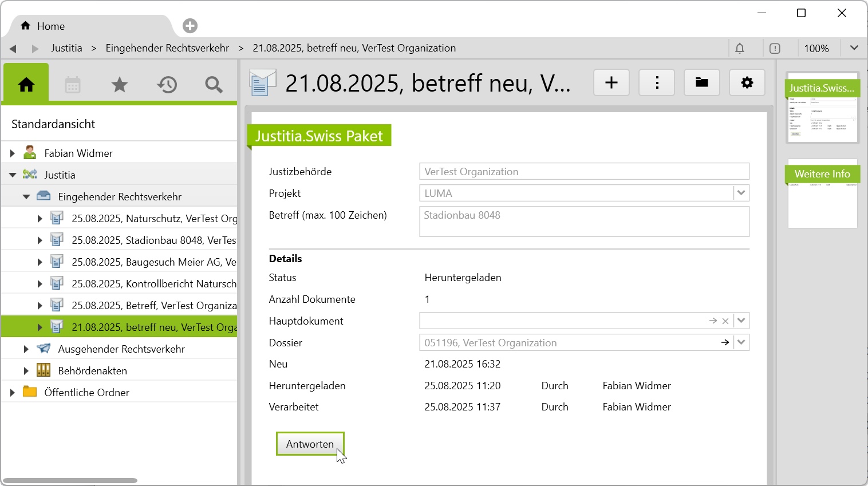Click the Betreff text area
This screenshot has height=486, width=868.
(x=585, y=222)
